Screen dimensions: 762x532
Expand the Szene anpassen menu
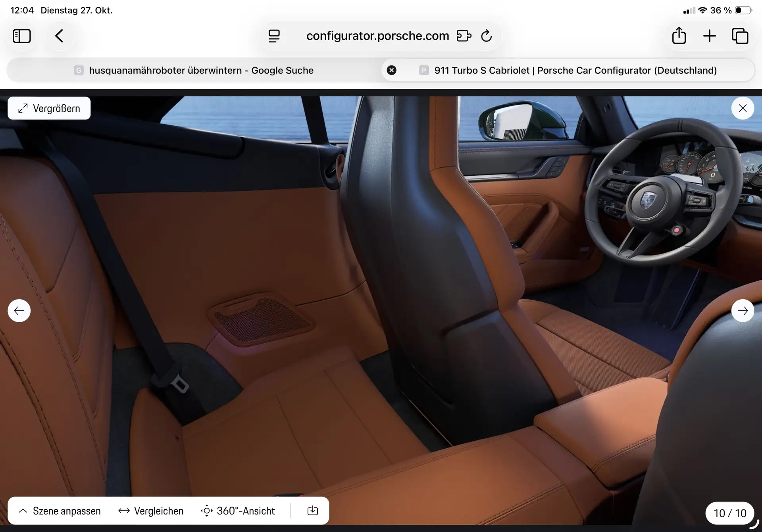click(60, 511)
